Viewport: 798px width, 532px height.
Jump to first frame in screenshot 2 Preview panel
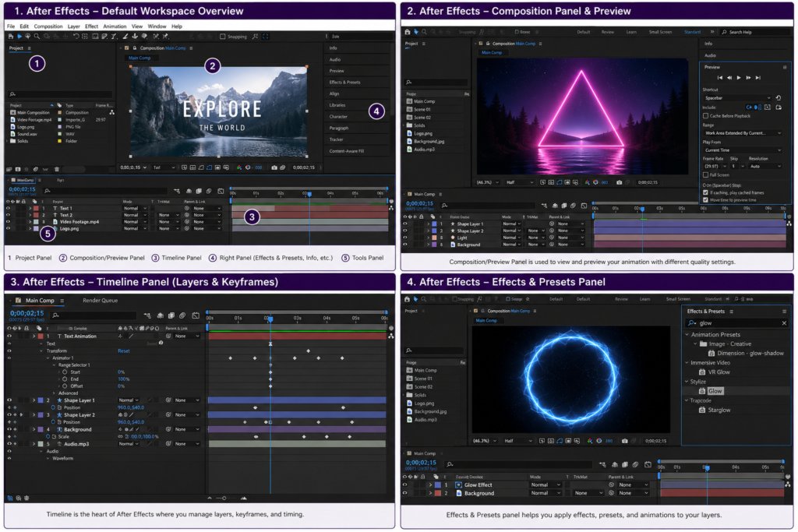point(719,78)
